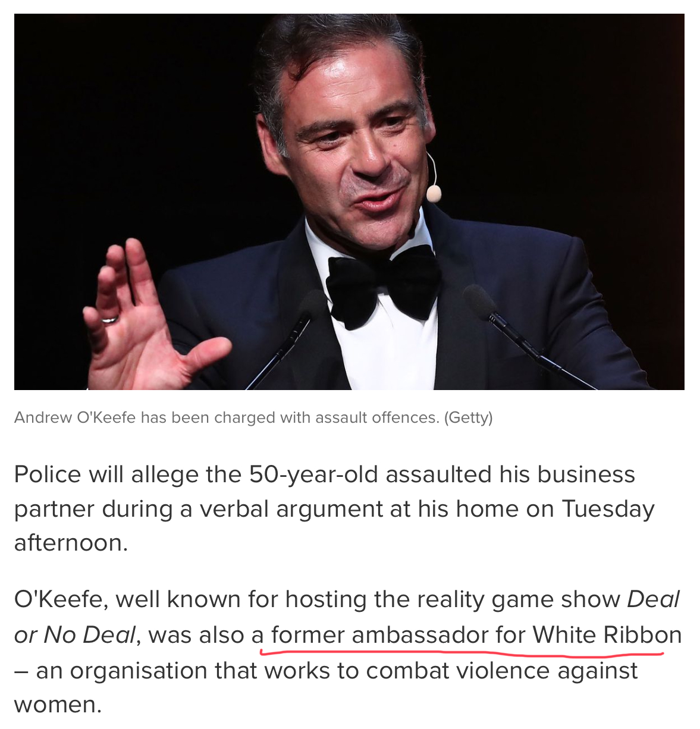Click the headset microphone near the speaker's cheek

click(x=434, y=192)
